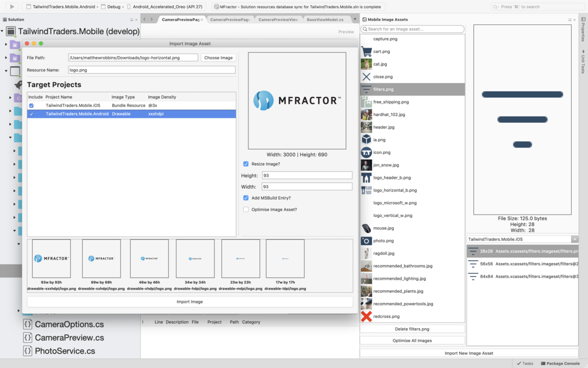Click the global search field in toolbar
Viewport: 588px width, 368px height.
[537, 7]
